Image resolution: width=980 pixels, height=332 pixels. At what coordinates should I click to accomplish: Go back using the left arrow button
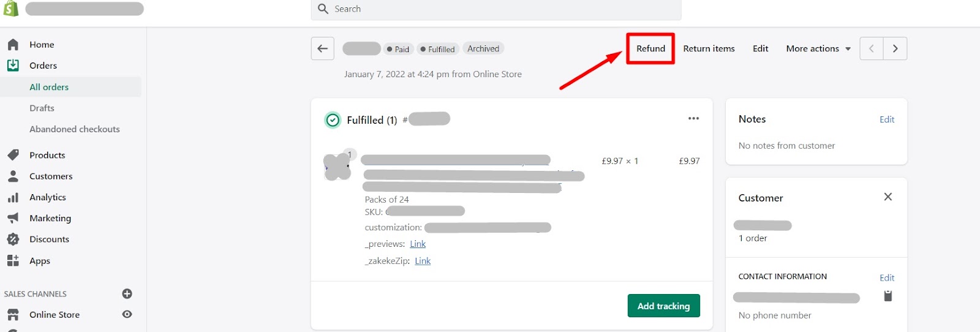tap(323, 48)
